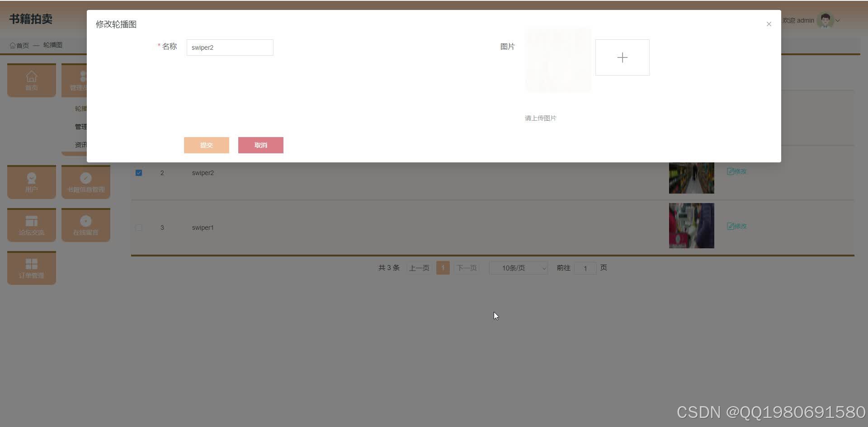868x427 pixels.
Task: Click the plus icon to upload an image
Action: (623, 57)
